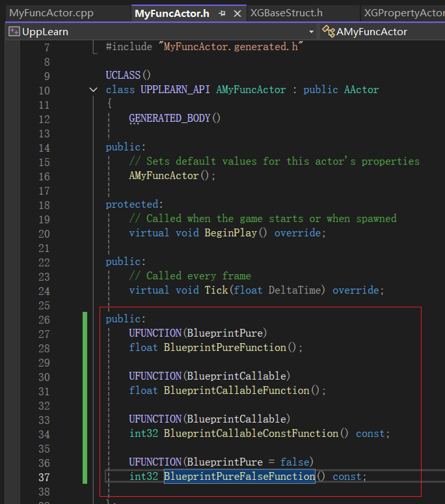Click BlueprintPureFunction declaration name
Screen dimensions: 445x504
(224, 348)
